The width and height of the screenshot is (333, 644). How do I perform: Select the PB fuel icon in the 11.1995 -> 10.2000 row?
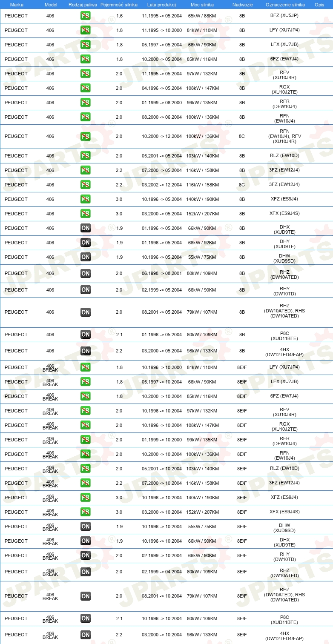click(85, 30)
